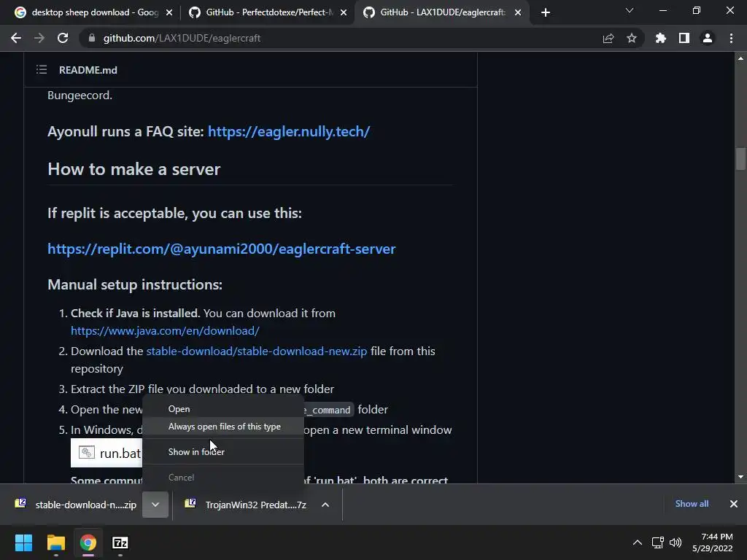Viewport: 747px width, 560px height.
Task: Open the Chrome three-dot menu
Action: (x=731, y=38)
